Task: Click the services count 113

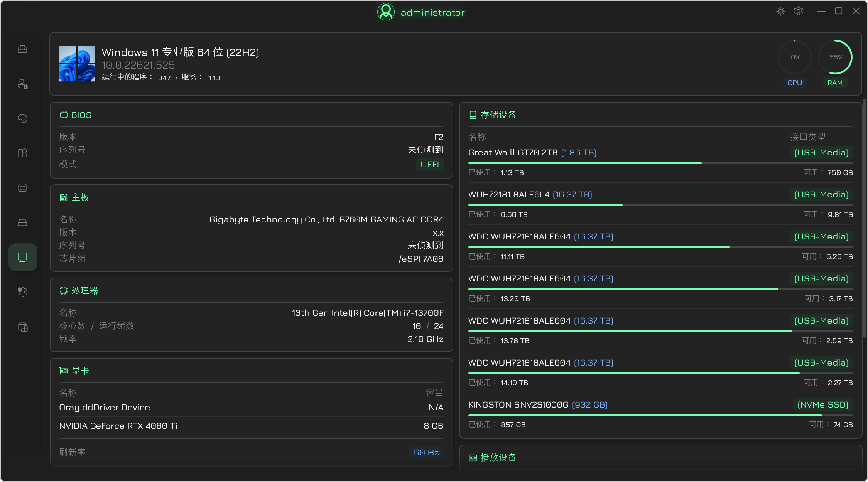Action: (x=214, y=78)
